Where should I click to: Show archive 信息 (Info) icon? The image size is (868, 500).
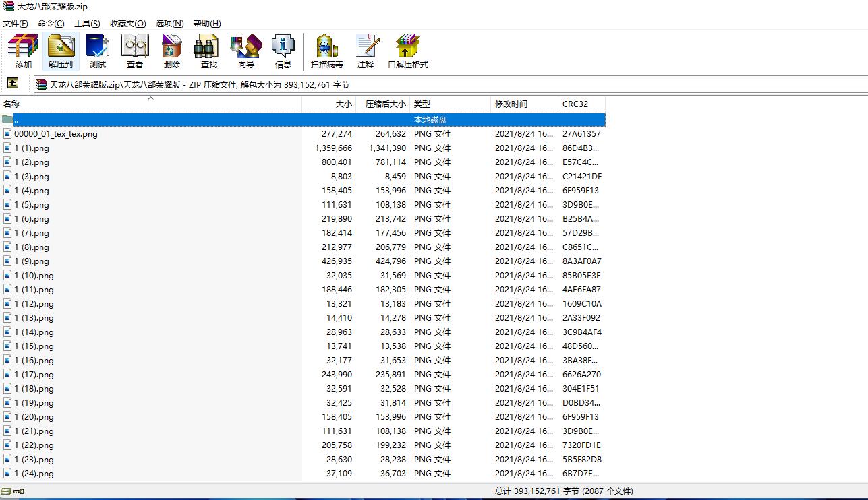(283, 51)
